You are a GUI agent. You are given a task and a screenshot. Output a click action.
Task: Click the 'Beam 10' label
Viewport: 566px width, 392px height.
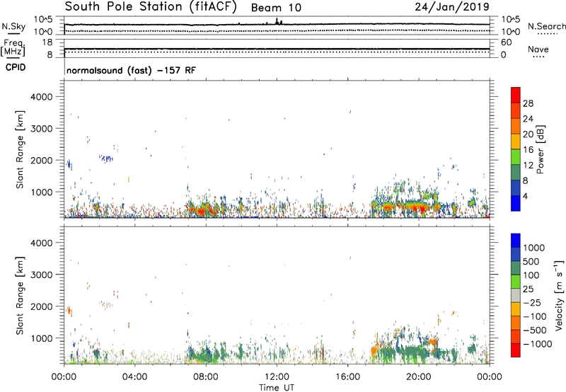(276, 8)
